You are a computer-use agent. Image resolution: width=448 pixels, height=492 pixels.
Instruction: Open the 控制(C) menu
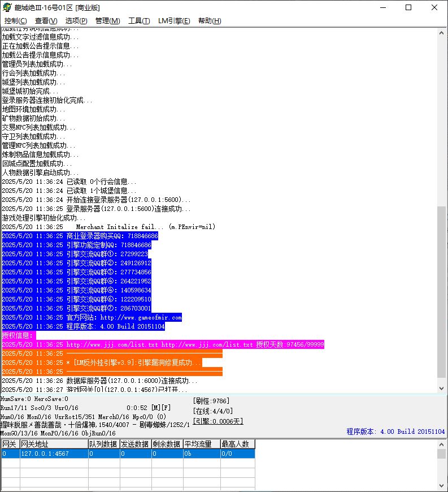pos(15,21)
